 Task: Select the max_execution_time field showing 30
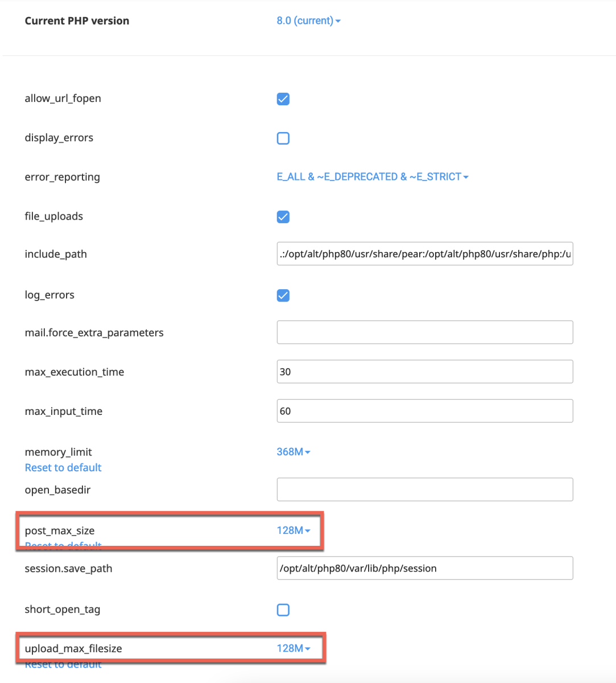point(424,372)
